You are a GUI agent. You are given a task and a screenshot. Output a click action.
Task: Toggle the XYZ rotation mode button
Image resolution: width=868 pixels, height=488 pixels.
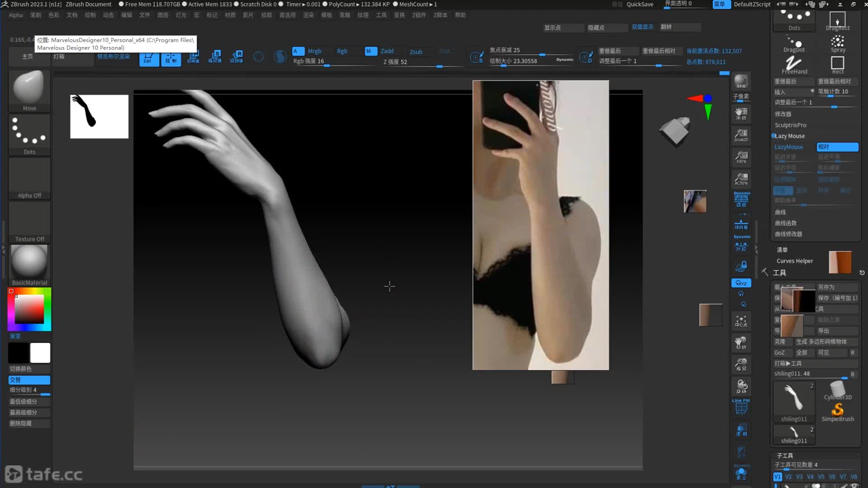tap(741, 283)
